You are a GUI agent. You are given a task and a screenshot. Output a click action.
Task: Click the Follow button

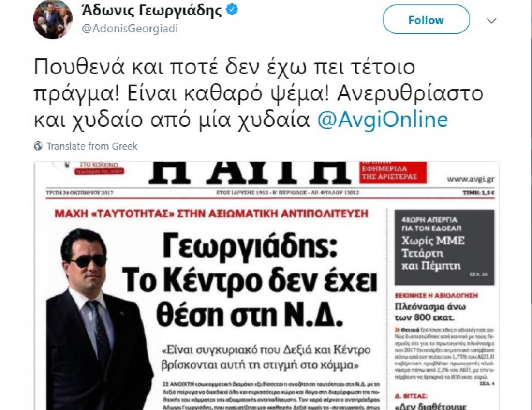(x=426, y=20)
